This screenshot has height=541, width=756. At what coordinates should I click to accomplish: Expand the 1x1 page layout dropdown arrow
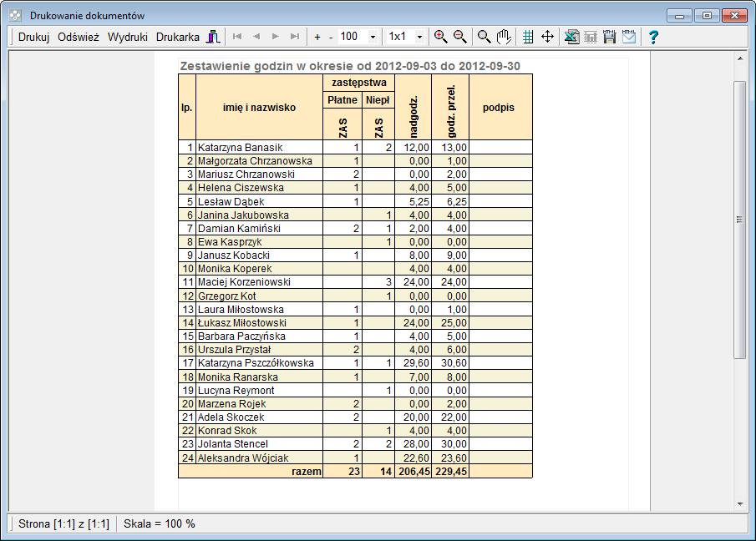pos(419,37)
